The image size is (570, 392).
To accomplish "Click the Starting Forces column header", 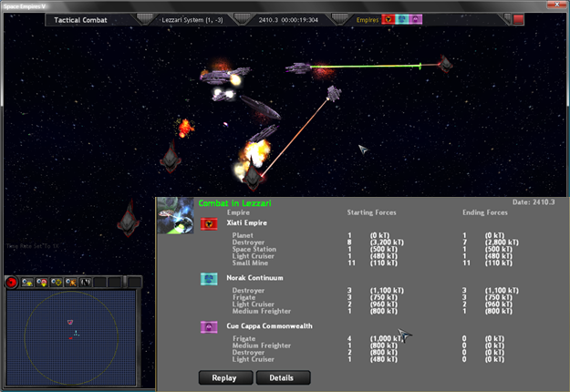I will pyautogui.click(x=371, y=212).
